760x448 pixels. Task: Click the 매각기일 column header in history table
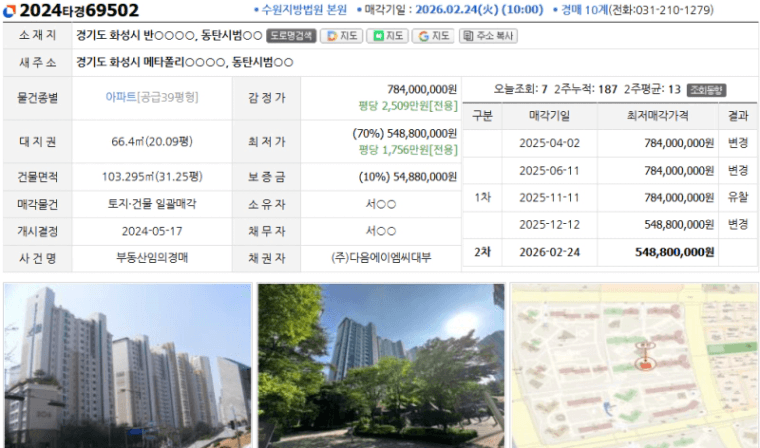click(549, 116)
